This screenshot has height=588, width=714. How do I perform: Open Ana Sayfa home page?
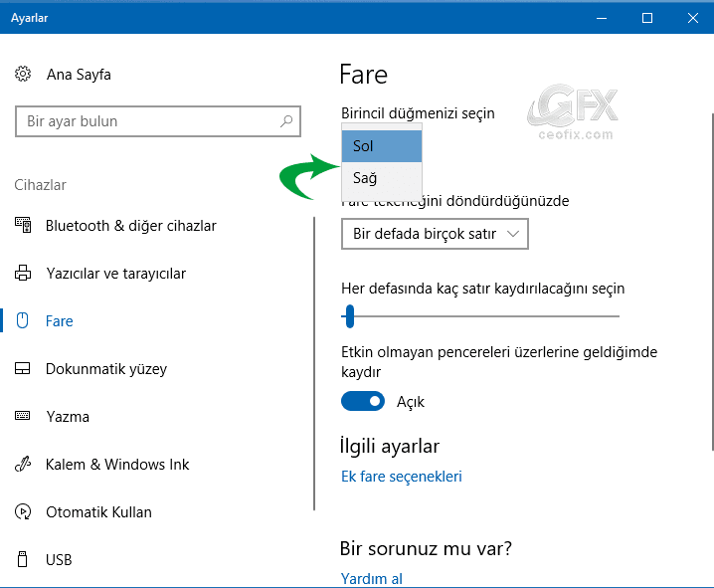point(79,75)
